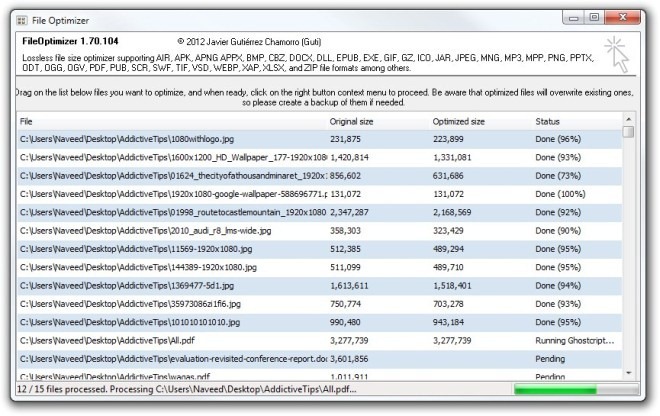Select the 11569-1920x1080.jpg file row
Image resolution: width=660 pixels, height=416 pixels.
coord(319,249)
